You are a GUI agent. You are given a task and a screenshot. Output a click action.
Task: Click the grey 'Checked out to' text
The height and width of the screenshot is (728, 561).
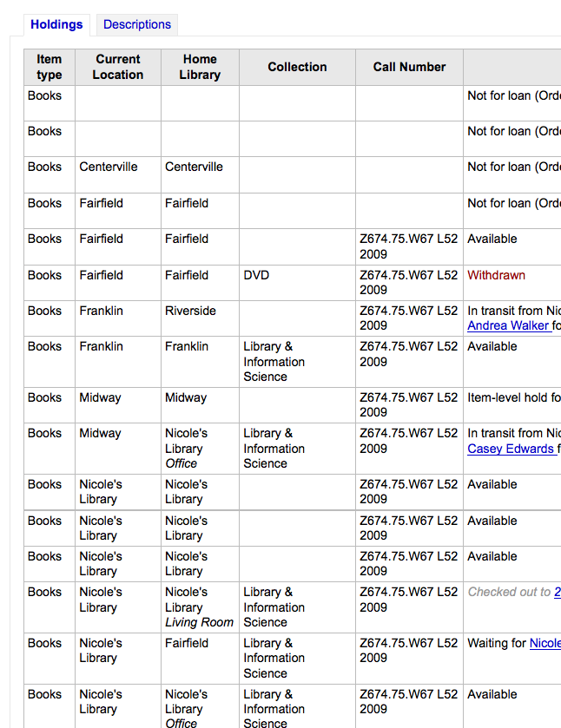(x=509, y=592)
